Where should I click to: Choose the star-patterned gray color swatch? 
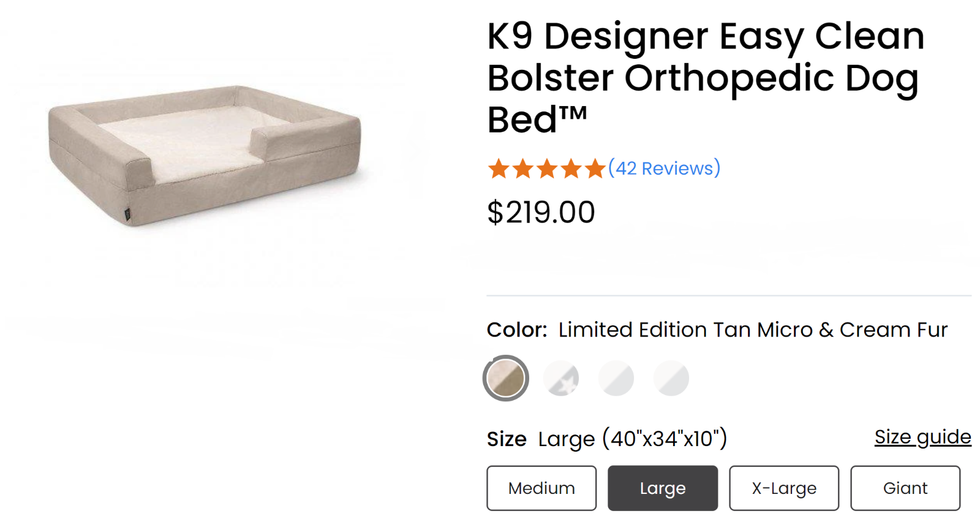[x=561, y=378]
